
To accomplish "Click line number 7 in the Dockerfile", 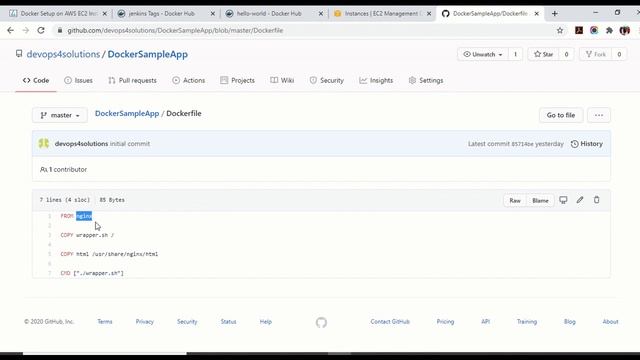I will click(x=49, y=273).
